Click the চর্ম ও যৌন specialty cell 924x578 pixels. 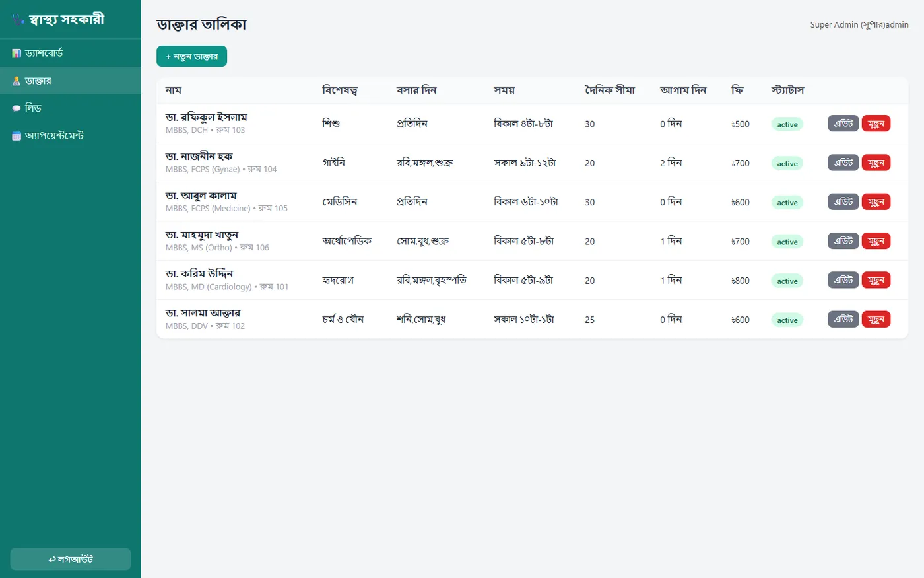click(343, 320)
